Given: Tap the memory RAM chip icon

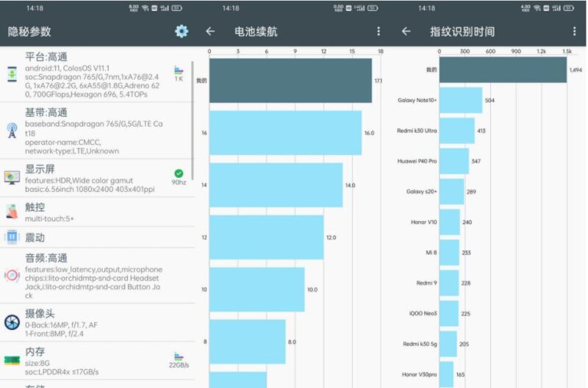Looking at the screenshot, I should pyautogui.click(x=12, y=360).
